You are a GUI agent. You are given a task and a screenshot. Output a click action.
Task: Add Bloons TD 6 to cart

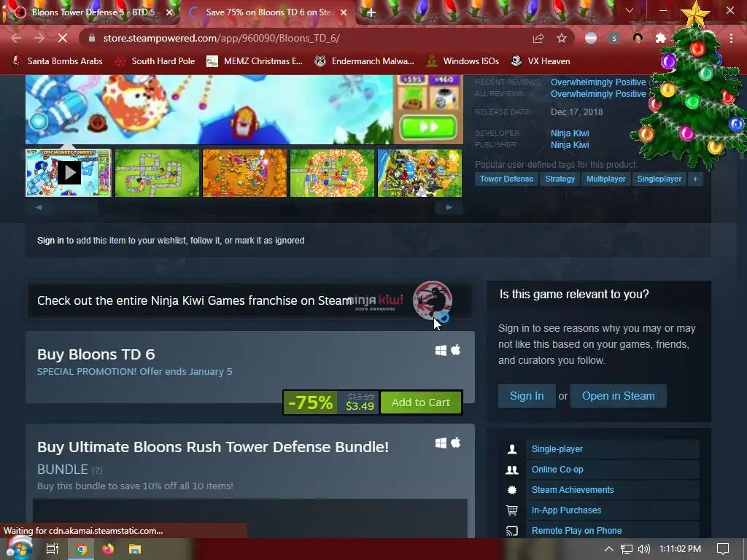421,402
